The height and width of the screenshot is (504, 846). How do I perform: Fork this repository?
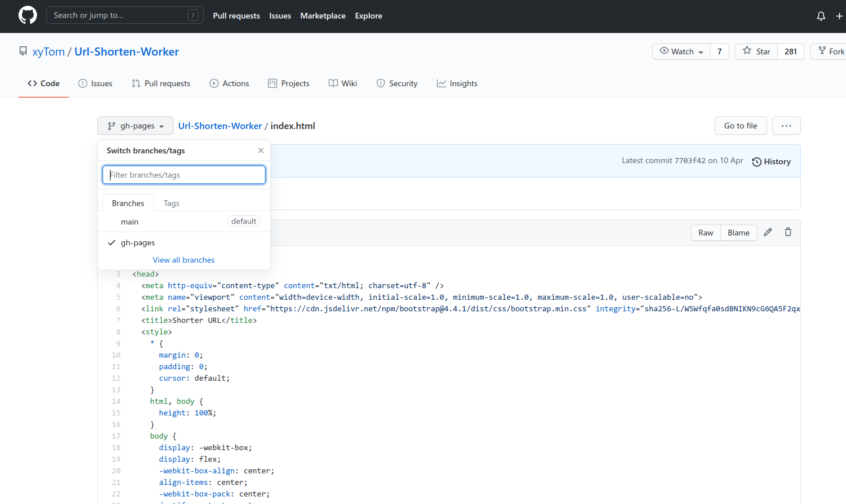pyautogui.click(x=830, y=51)
